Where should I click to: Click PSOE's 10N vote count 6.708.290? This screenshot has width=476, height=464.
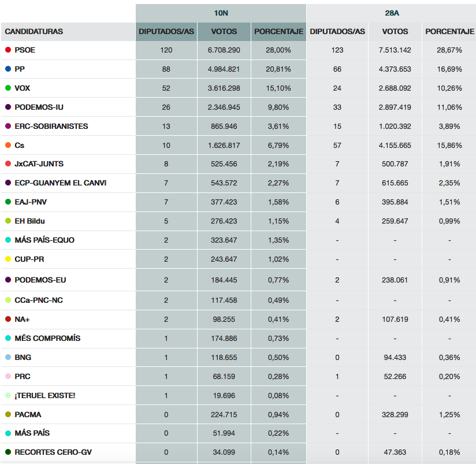pyautogui.click(x=224, y=50)
